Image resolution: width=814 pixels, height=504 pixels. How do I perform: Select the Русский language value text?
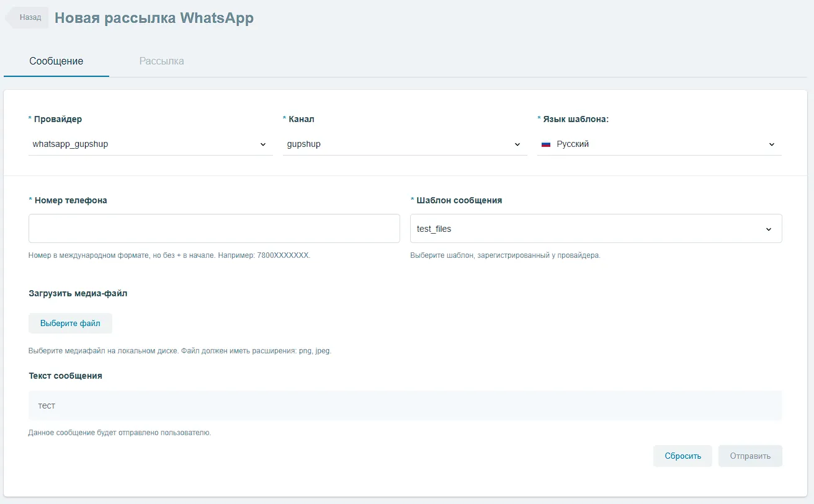pos(573,144)
